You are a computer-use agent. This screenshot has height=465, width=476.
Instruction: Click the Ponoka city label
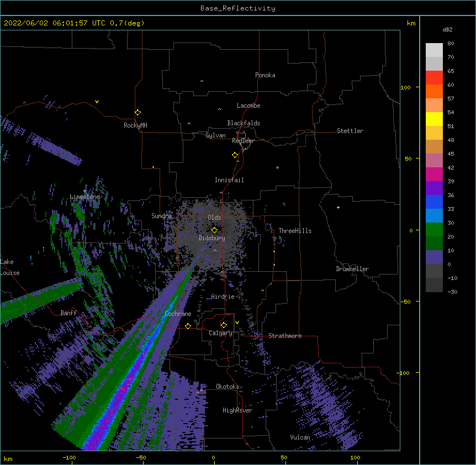click(x=265, y=75)
